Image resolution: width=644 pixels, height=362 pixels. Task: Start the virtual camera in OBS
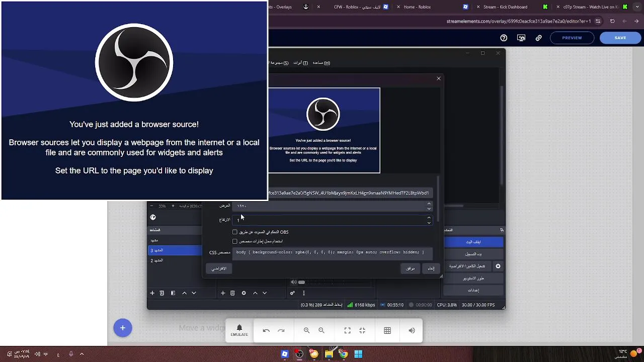[467, 266]
